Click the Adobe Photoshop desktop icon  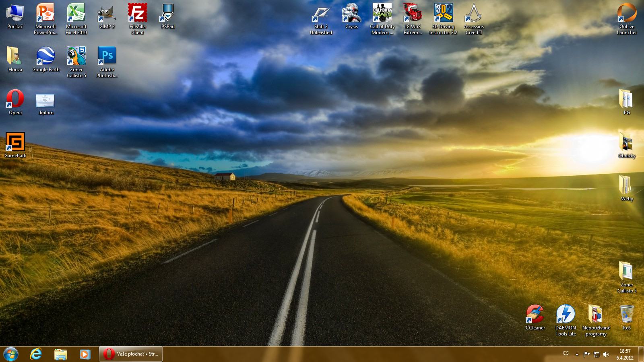point(107,56)
